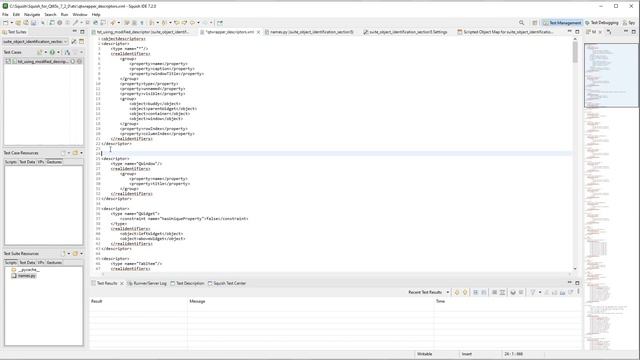The image size is (640, 360).
Task: Open Test Suite Resources Test Data tab
Action: 27,262
